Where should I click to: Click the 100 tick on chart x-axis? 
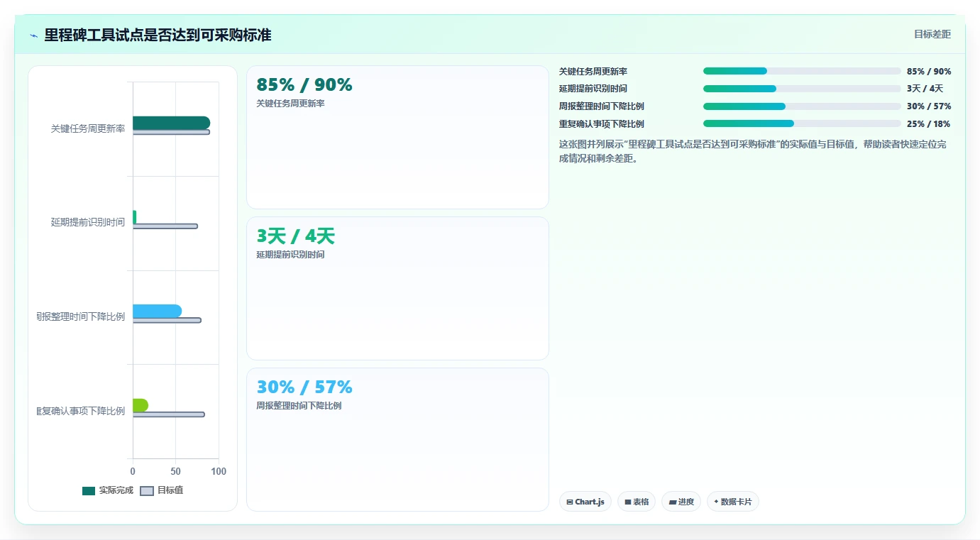[x=219, y=472]
